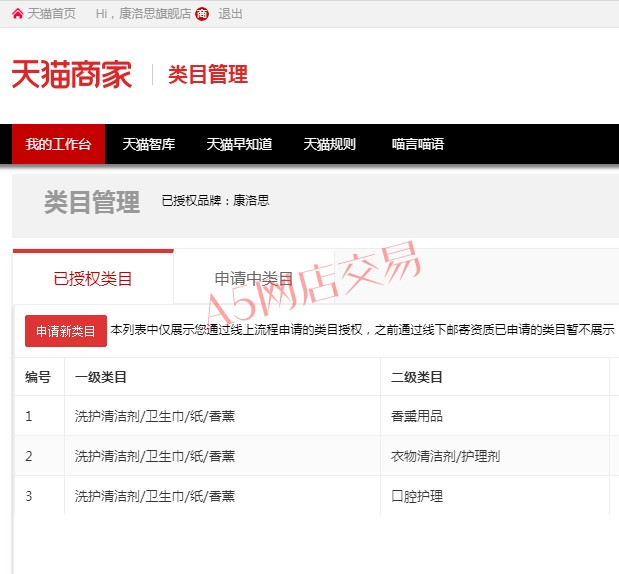Click the gray 类目管理 section heading
619x574 pixels.
[92, 202]
